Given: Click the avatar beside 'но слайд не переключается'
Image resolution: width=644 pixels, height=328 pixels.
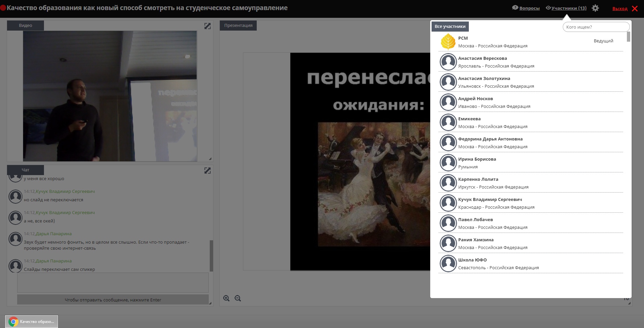Looking at the screenshot, I should point(15,197).
